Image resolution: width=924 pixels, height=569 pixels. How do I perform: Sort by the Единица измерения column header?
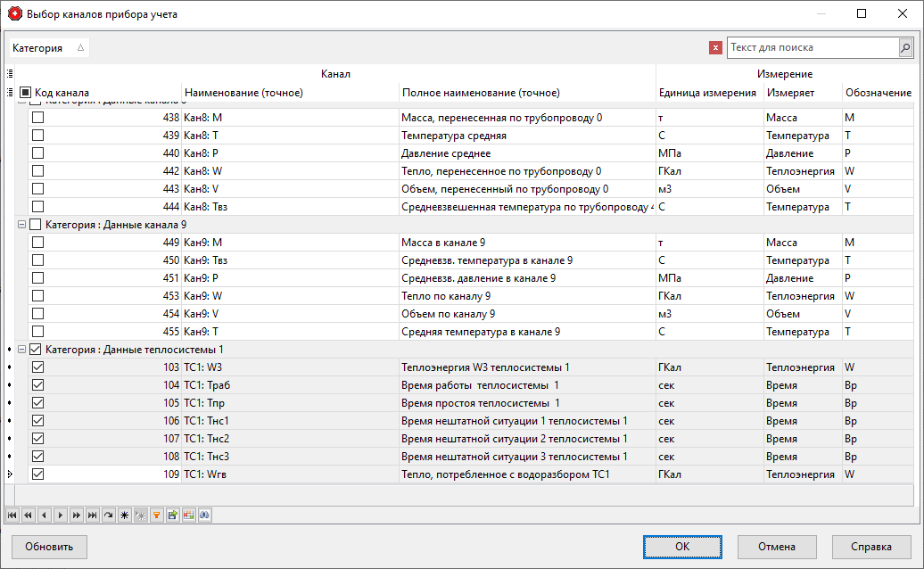click(x=706, y=93)
